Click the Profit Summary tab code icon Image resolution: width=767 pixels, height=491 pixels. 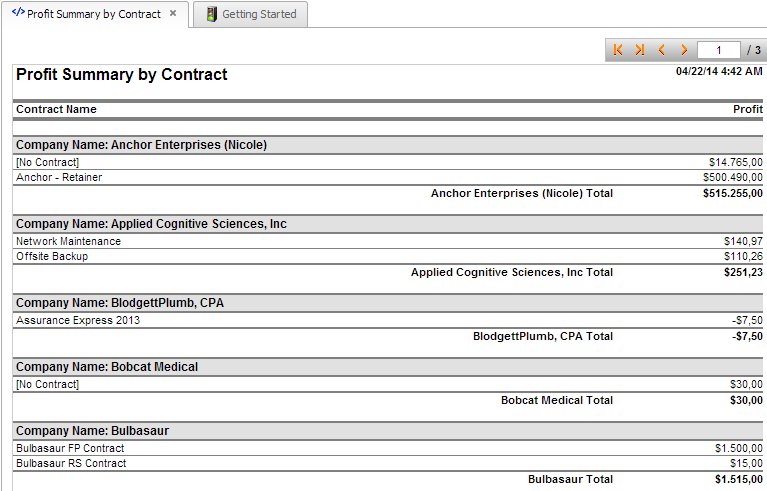coord(18,12)
